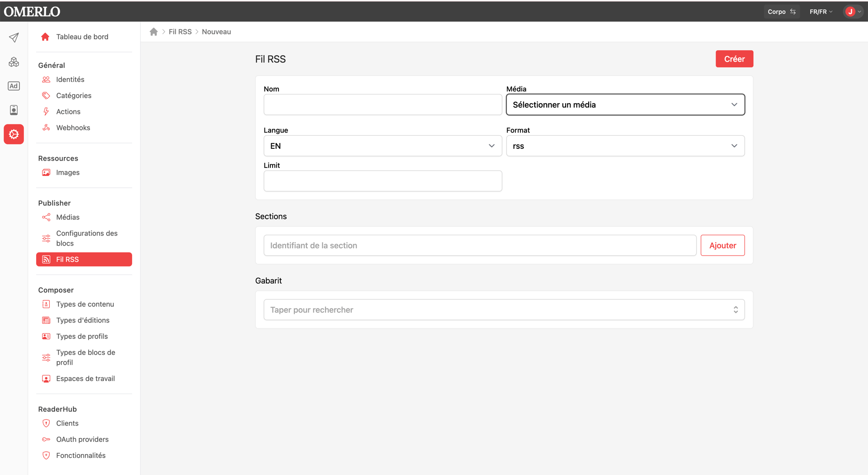Viewport: 868px width, 475px height.
Task: Click the OAuth providers key icon
Action: 46,439
